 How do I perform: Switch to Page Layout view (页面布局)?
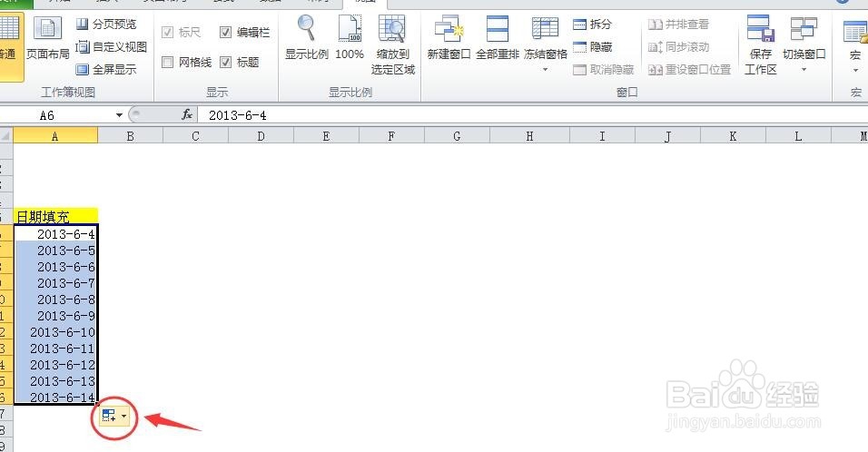tap(47, 39)
